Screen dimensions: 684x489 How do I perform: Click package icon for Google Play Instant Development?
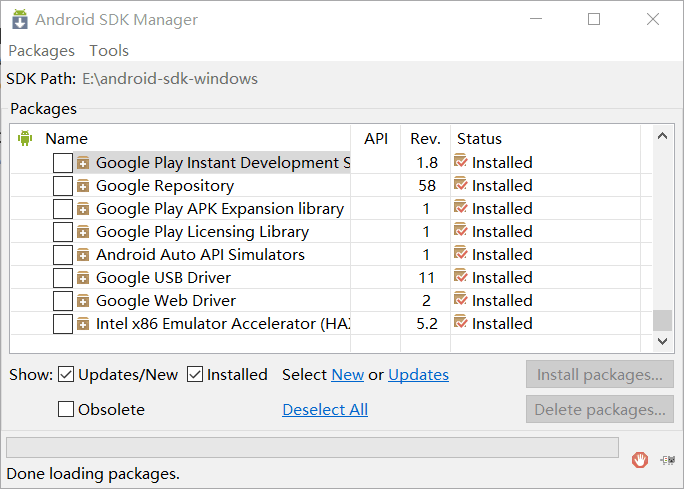click(x=83, y=163)
